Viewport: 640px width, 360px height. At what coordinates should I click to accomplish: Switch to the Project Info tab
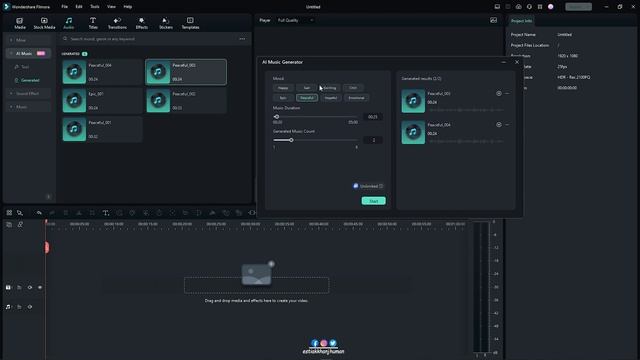[x=521, y=21]
